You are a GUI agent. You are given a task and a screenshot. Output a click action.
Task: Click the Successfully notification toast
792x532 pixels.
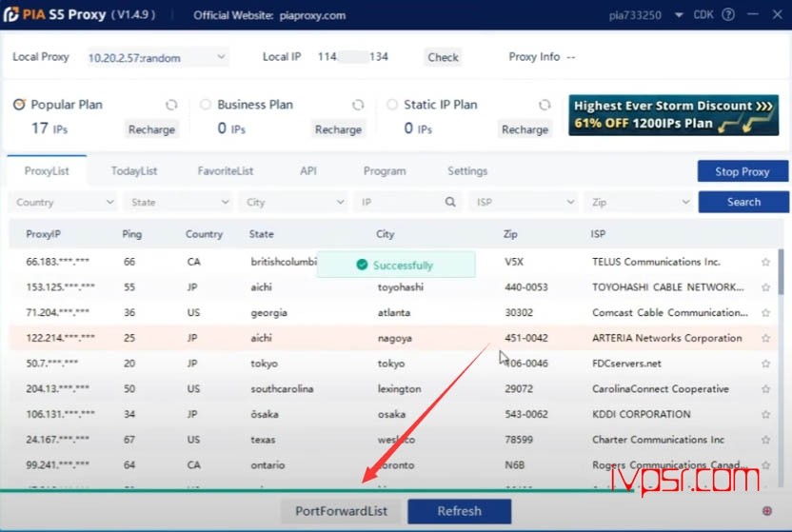[x=396, y=265]
